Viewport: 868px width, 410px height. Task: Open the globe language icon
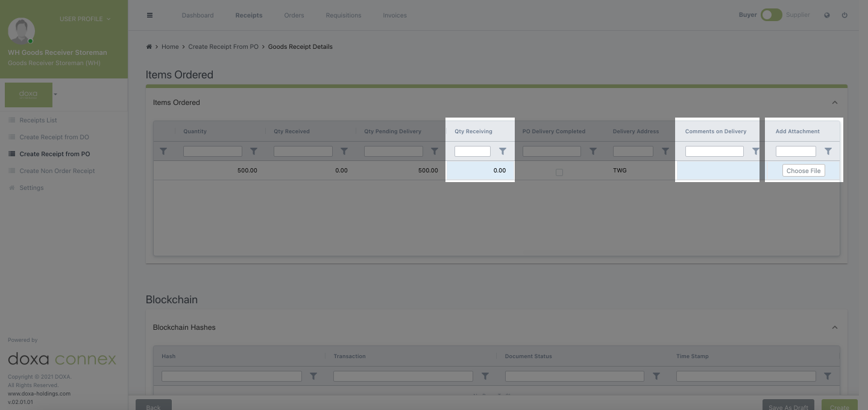(827, 15)
